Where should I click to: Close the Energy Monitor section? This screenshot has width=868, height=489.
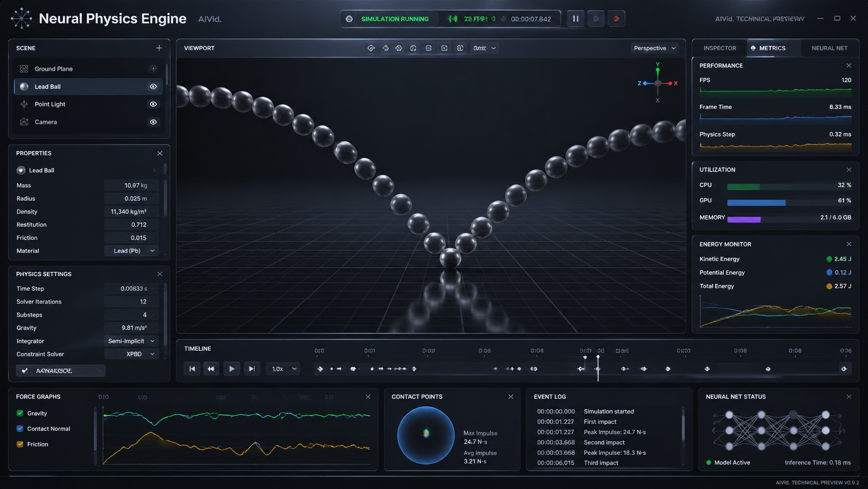(x=849, y=244)
